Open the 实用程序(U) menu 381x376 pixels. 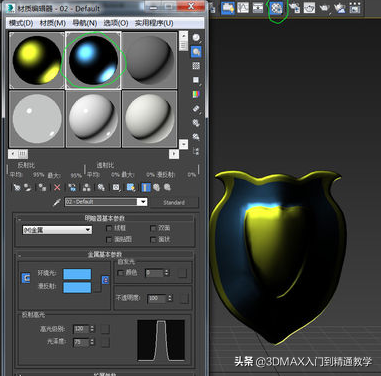[154, 23]
